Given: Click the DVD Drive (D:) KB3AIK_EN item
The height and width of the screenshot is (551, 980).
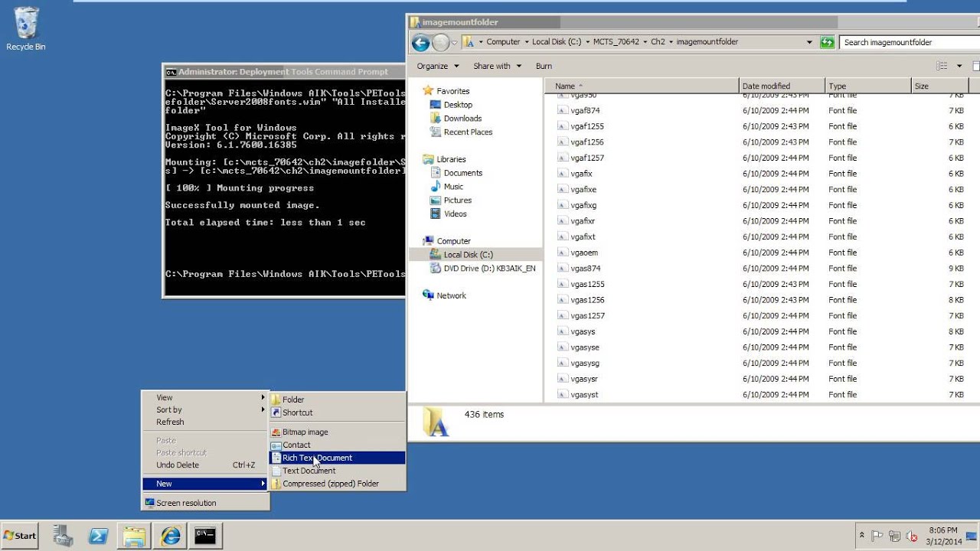Looking at the screenshot, I should (x=482, y=269).
